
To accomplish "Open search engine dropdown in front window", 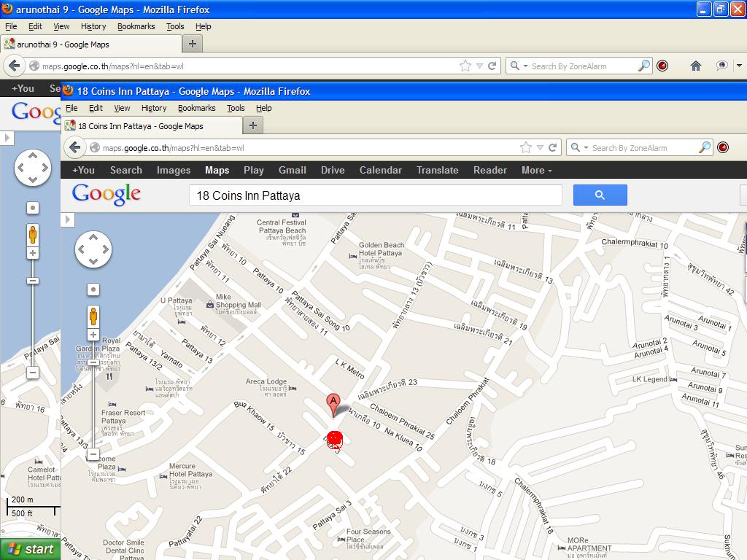I will (x=586, y=147).
